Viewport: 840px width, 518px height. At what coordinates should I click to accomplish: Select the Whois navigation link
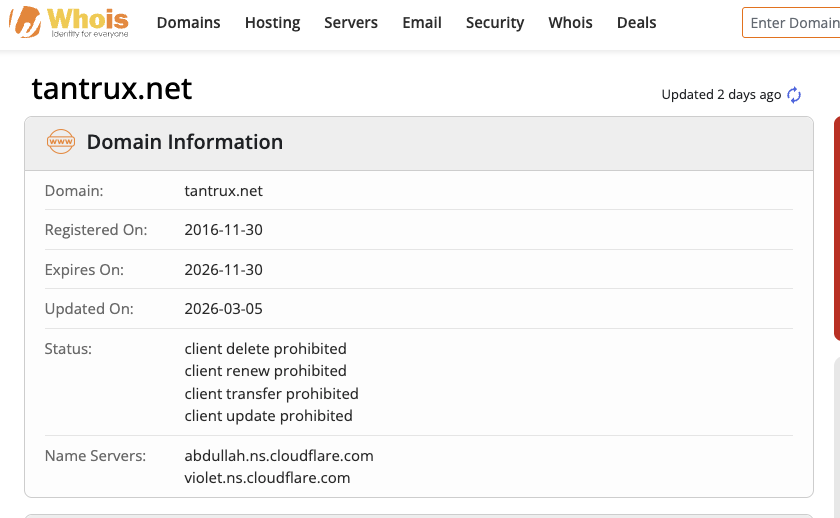click(x=570, y=23)
